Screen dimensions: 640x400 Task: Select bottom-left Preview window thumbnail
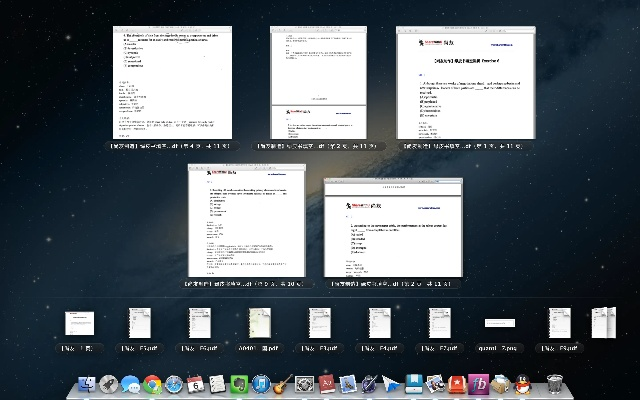coord(248,220)
